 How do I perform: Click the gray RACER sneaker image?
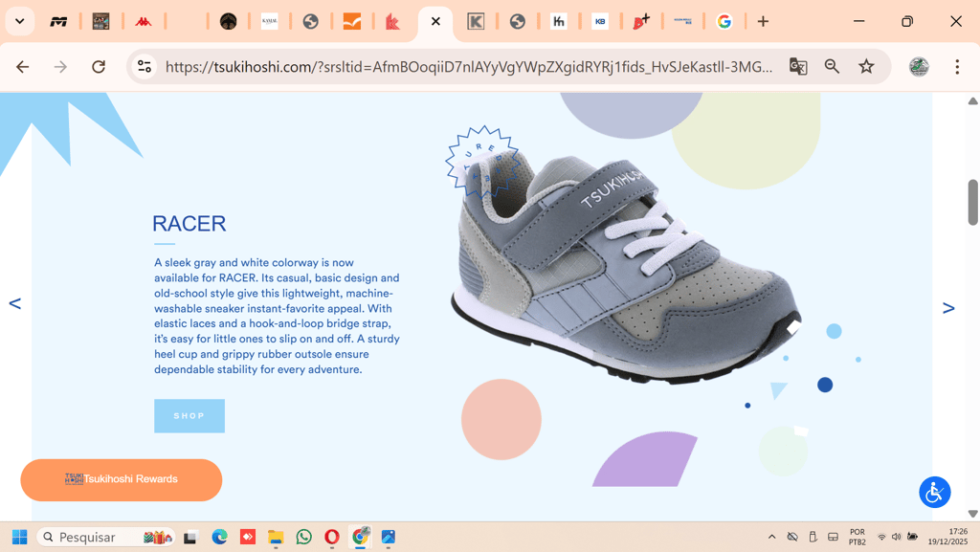(x=625, y=265)
